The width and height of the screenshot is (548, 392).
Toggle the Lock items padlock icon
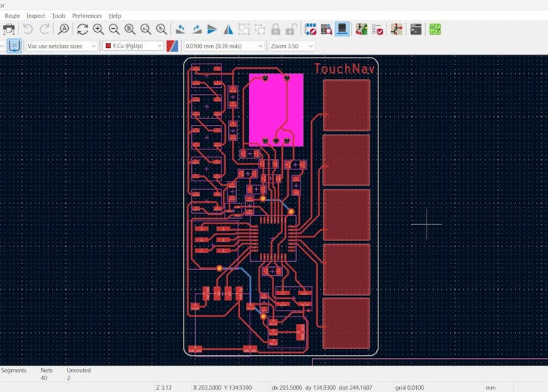[x=275, y=30]
